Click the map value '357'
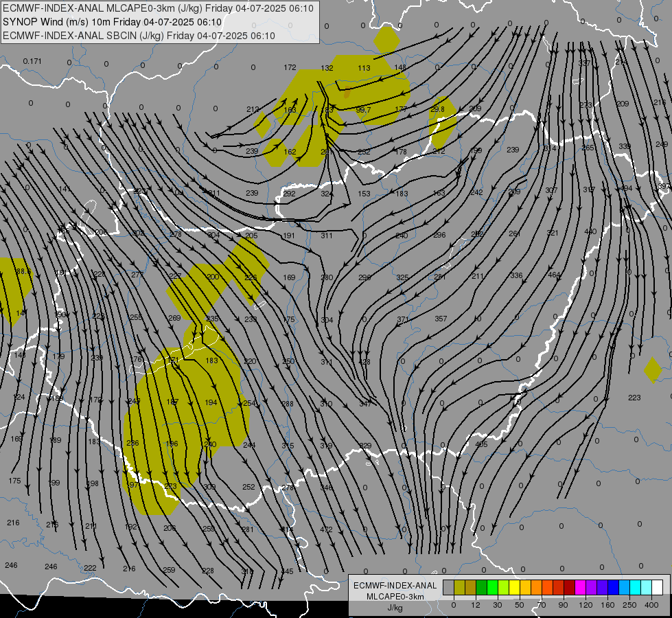 click(x=441, y=319)
